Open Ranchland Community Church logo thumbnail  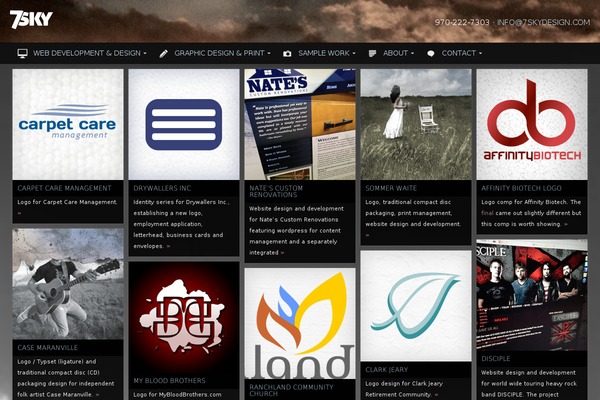tap(300, 323)
